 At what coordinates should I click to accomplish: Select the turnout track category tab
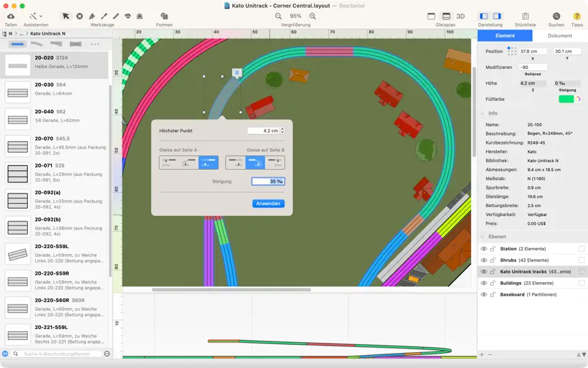click(x=56, y=44)
